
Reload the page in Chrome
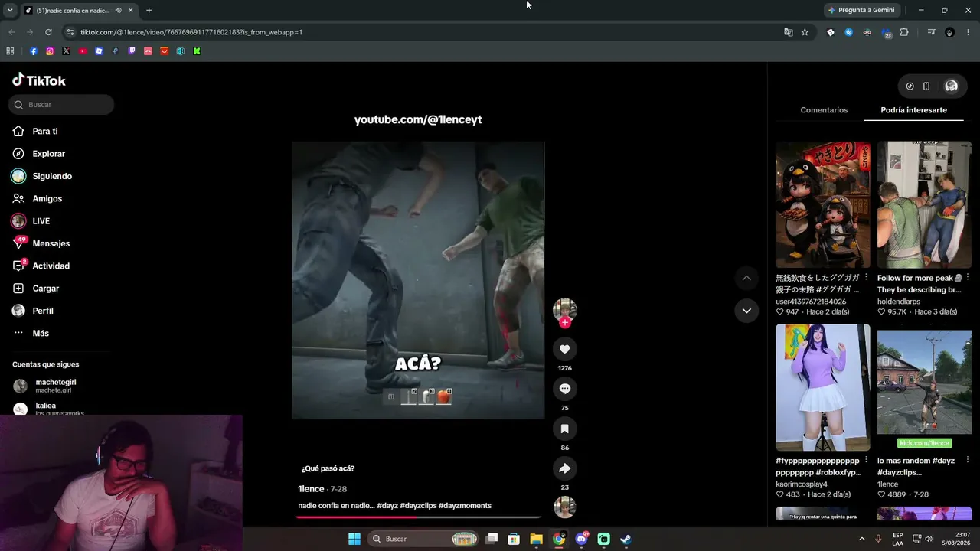(48, 32)
